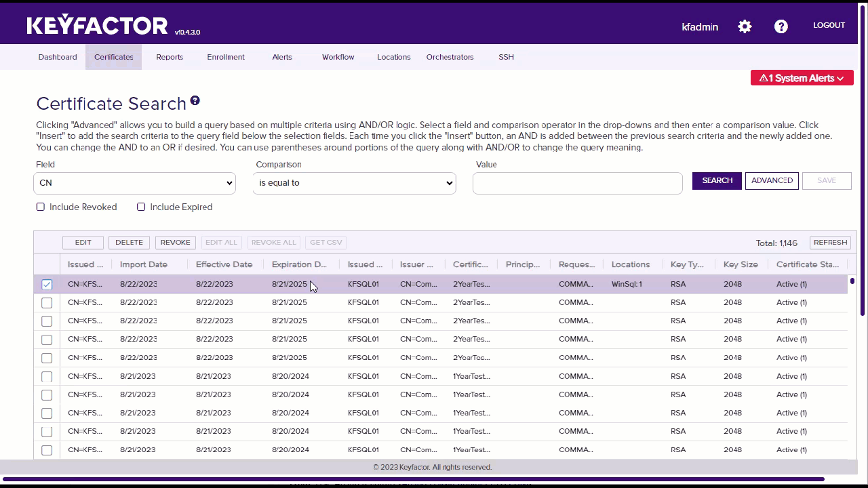Open the Alerts menu
868x488 pixels.
pos(282,57)
